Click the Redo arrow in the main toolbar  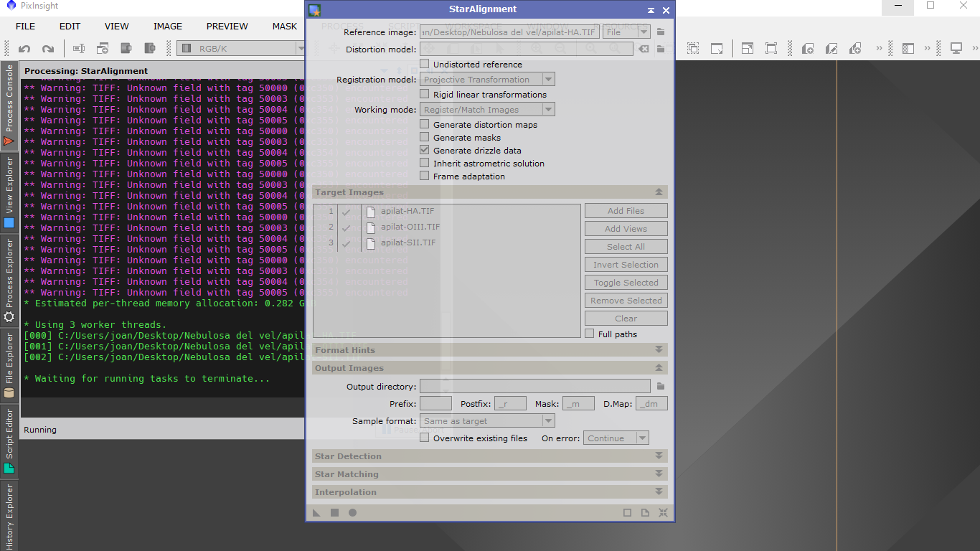48,49
